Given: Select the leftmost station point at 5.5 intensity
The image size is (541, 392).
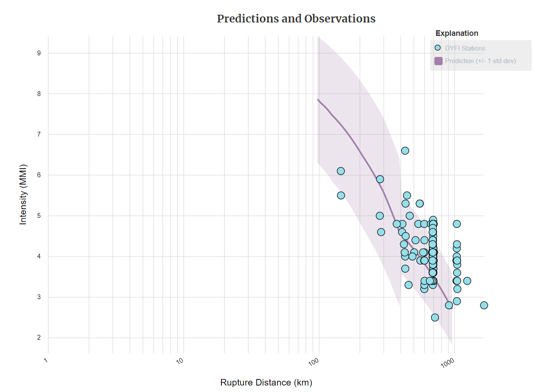Looking at the screenshot, I should (341, 195).
